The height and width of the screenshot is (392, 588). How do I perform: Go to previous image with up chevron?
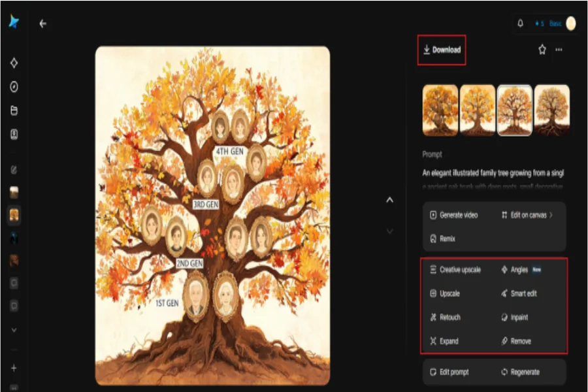pyautogui.click(x=390, y=200)
